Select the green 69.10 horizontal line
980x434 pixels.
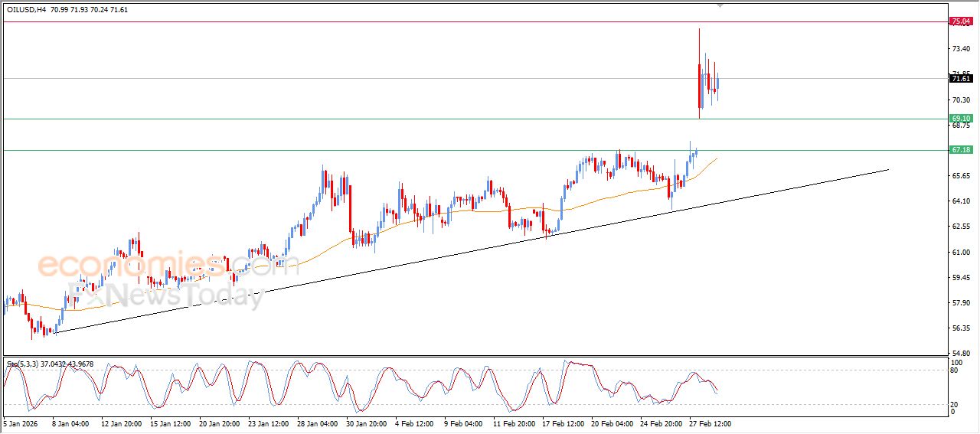(383, 119)
